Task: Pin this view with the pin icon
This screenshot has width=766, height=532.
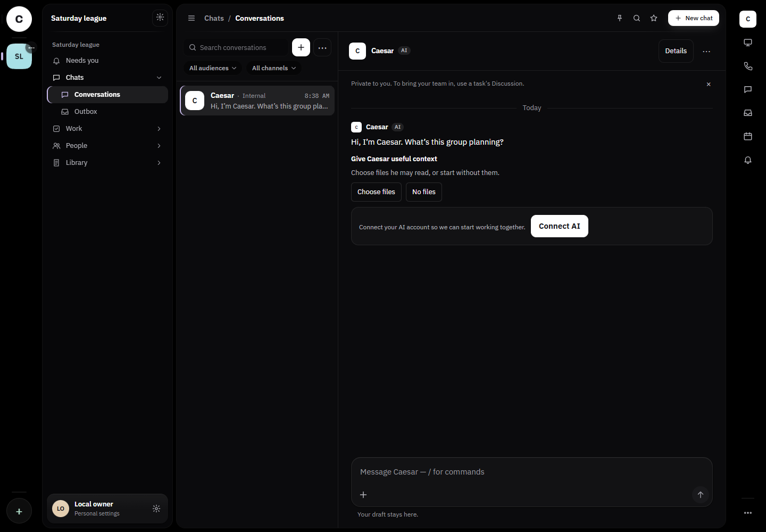Action: pos(620,18)
